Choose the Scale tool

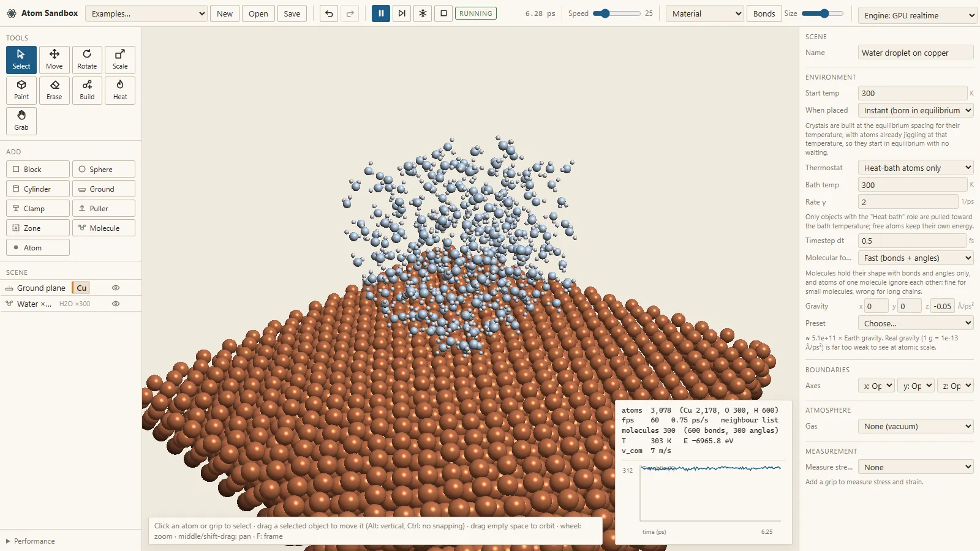tap(120, 60)
